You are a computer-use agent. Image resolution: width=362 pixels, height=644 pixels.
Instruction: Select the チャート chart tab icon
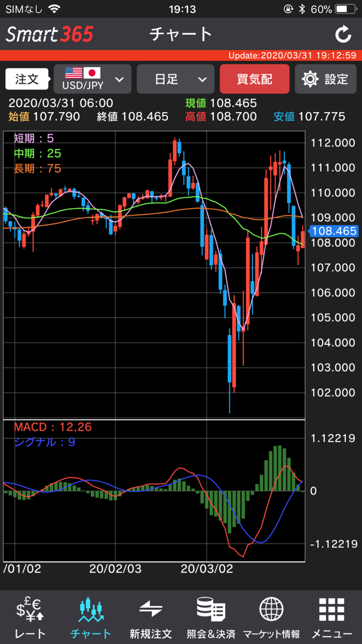click(x=90, y=610)
